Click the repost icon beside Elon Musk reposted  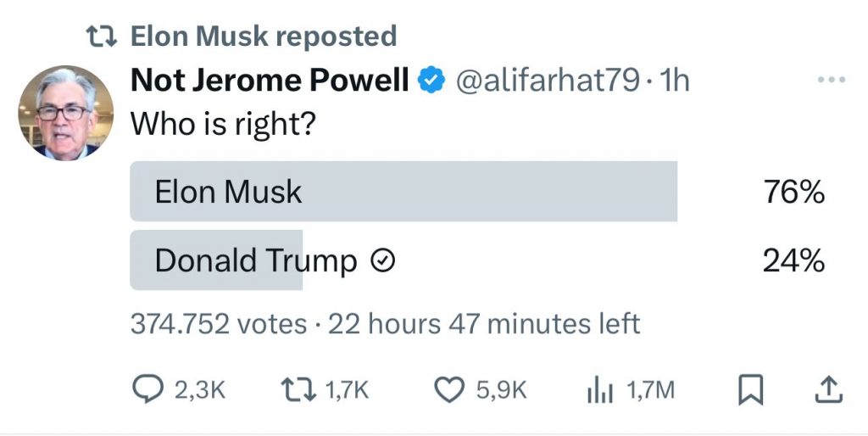click(102, 36)
